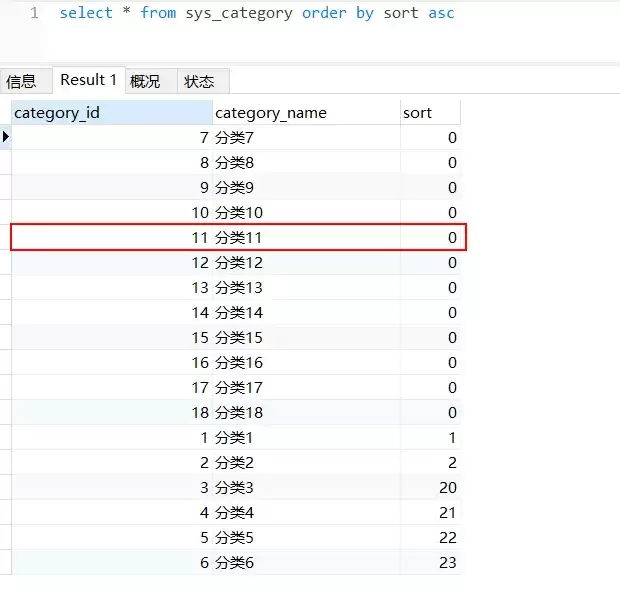Select cell 分类16
Viewport: 620px width, 596px height.
click(x=306, y=363)
